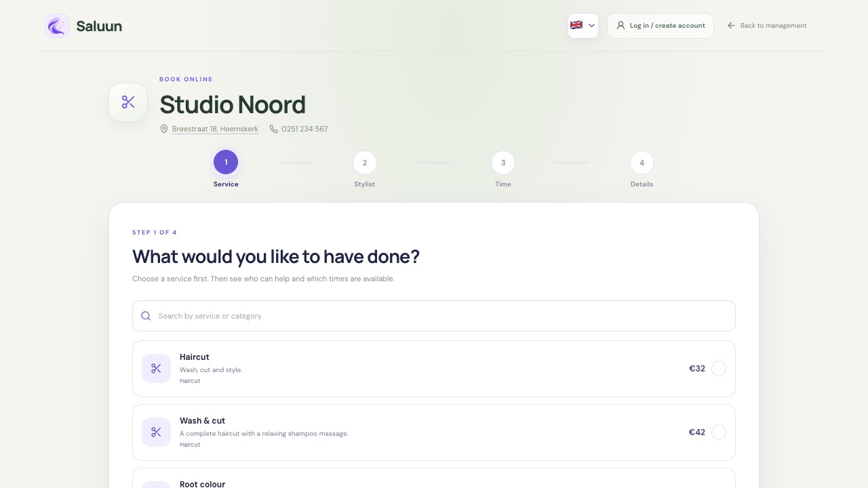Click the search magnifier icon

146,316
